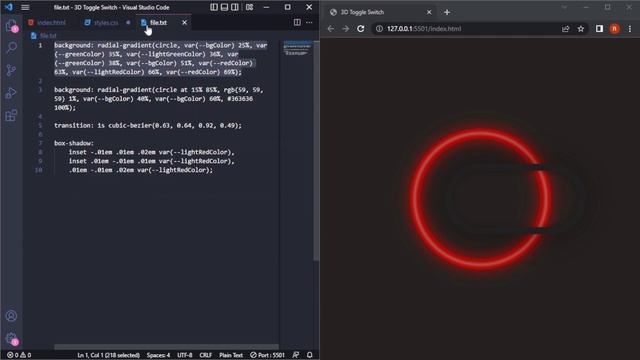This screenshot has width=640, height=360.
Task: Open the Extensions view
Action: pos(11,115)
